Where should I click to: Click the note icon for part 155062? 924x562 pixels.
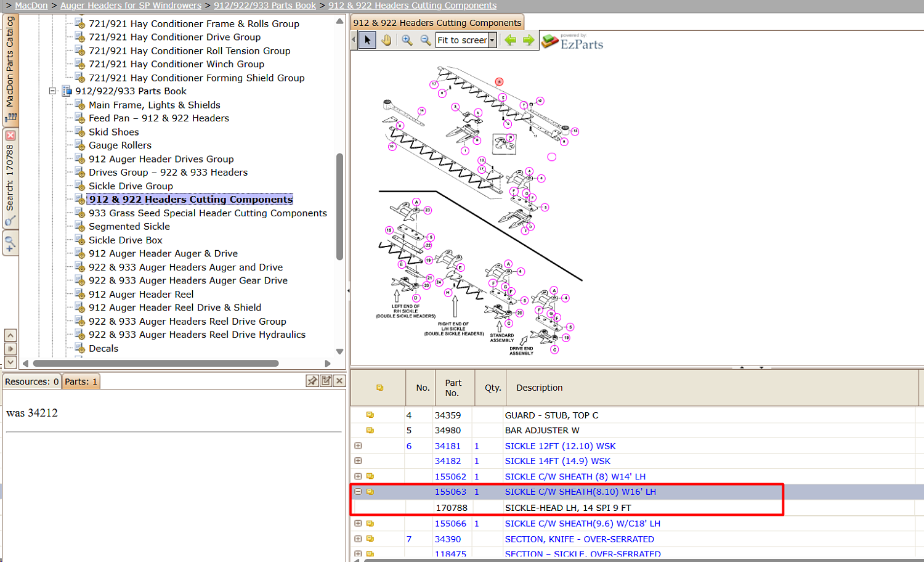tap(370, 476)
